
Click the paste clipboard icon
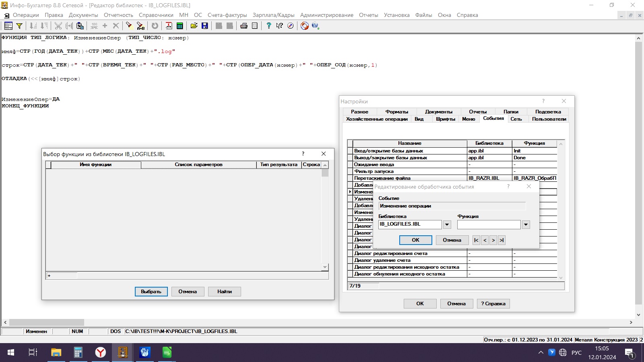[80, 26]
